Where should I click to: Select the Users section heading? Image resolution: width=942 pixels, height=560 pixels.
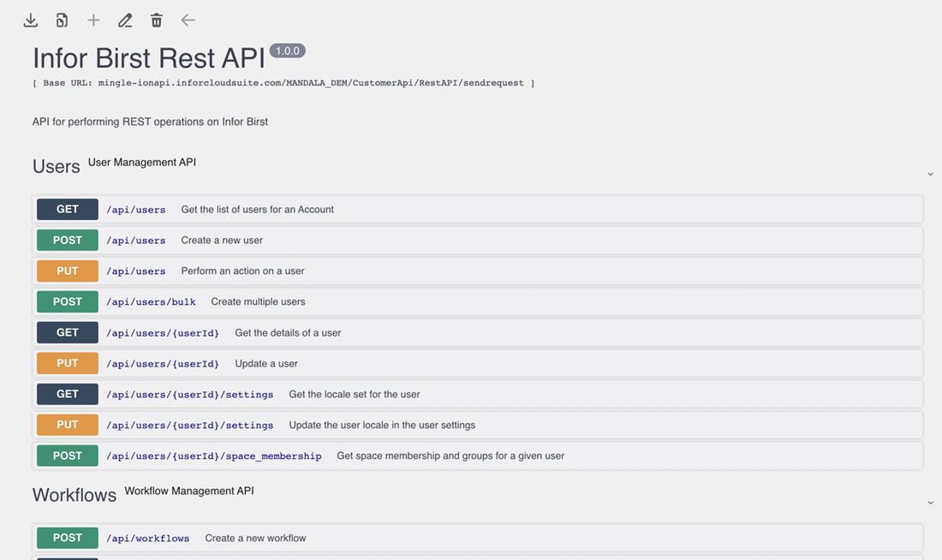point(56,166)
